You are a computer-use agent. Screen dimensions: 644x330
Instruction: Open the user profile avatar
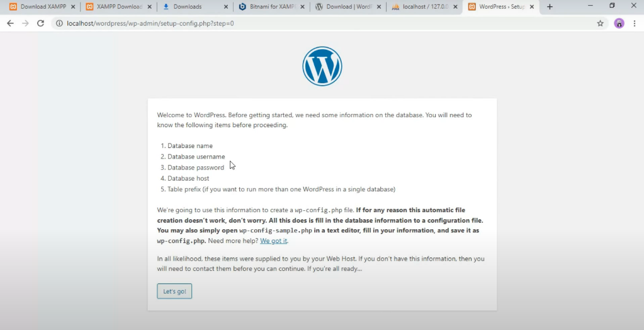pos(619,23)
